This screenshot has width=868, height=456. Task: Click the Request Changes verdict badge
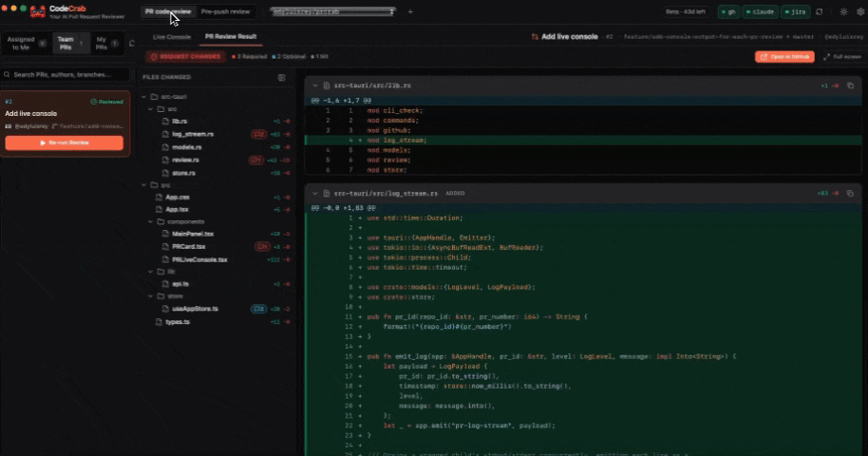tap(186, 56)
